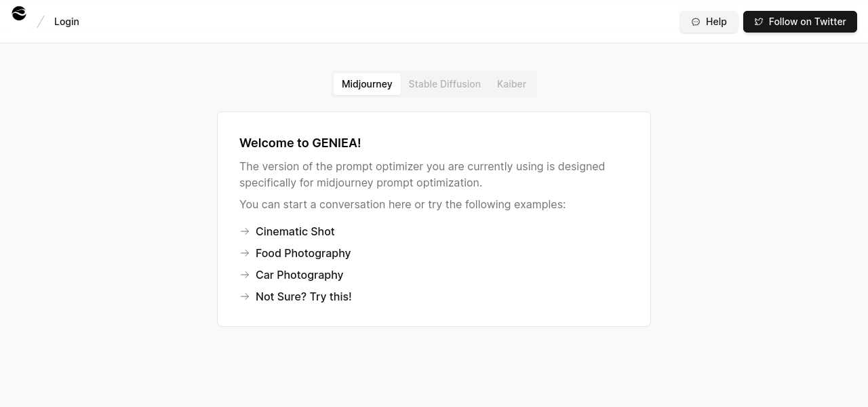Viewport: 868px width, 407px height.
Task: Switch to the Kaiber tab
Action: tap(511, 84)
